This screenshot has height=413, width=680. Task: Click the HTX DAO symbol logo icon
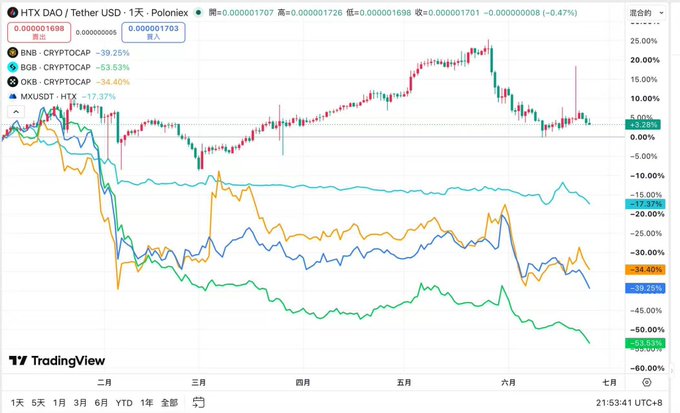[13, 13]
